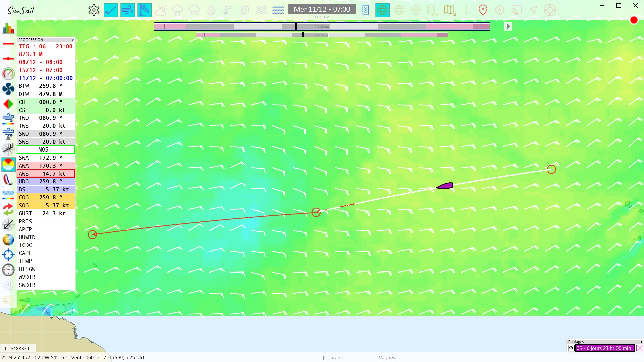Select the highlighted globe view icon
The width and height of the screenshot is (644, 362).
(x=382, y=10)
